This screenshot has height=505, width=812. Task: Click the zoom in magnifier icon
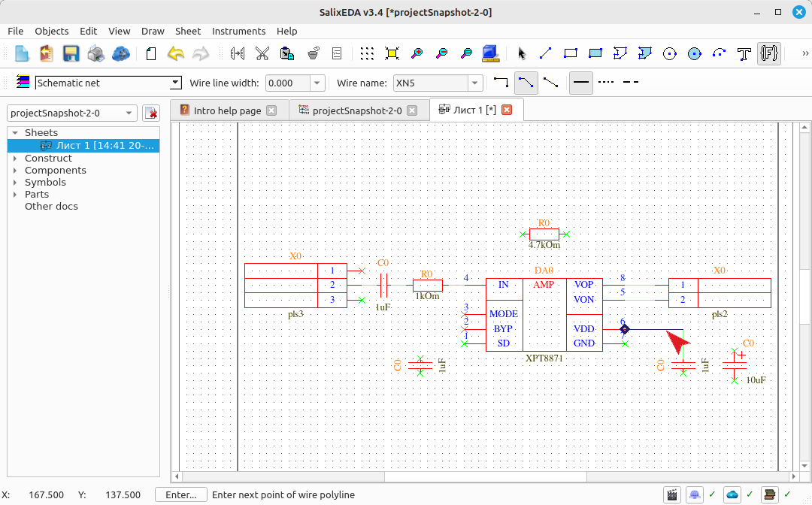pyautogui.click(x=417, y=53)
